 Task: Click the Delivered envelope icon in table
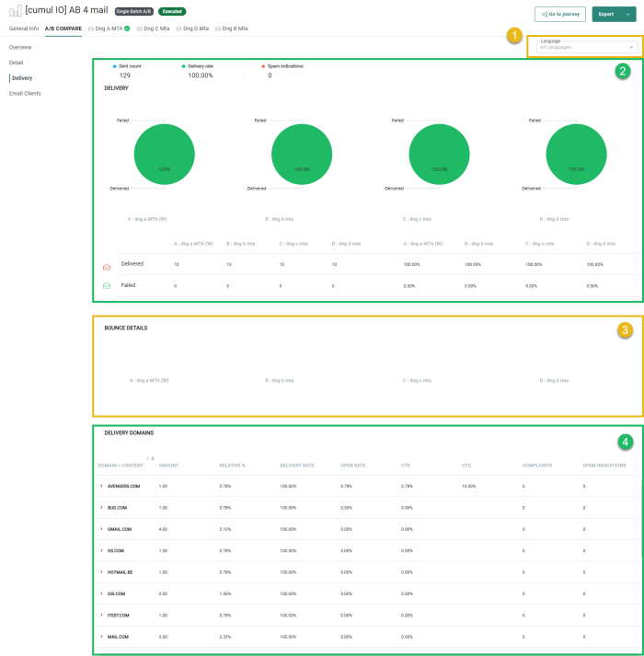(107, 264)
